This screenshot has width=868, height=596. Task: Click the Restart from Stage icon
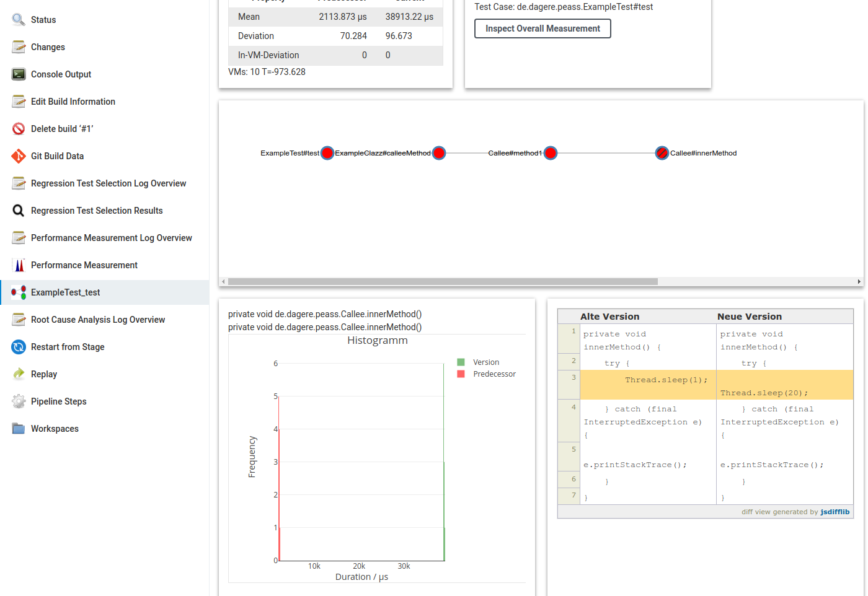(19, 347)
